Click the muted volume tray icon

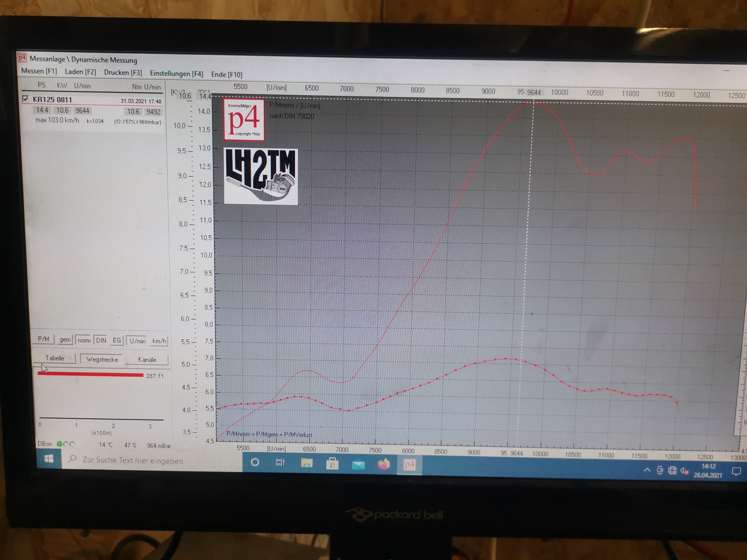click(685, 471)
